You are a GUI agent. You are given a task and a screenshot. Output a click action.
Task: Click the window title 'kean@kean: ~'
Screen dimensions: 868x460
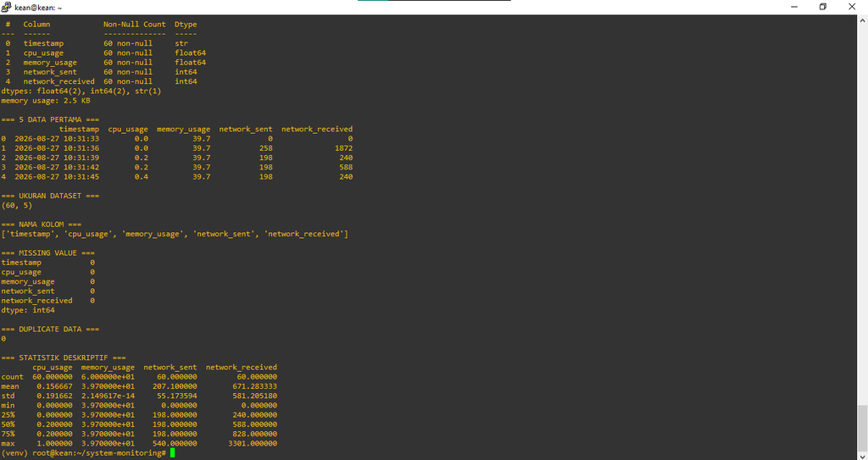[x=38, y=8]
